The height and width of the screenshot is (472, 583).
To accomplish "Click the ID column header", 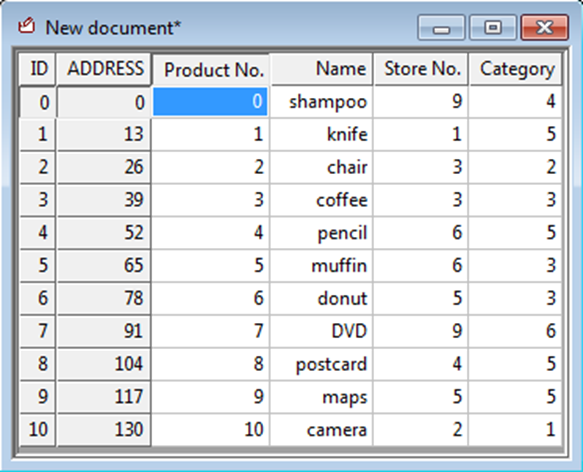I will (x=38, y=69).
